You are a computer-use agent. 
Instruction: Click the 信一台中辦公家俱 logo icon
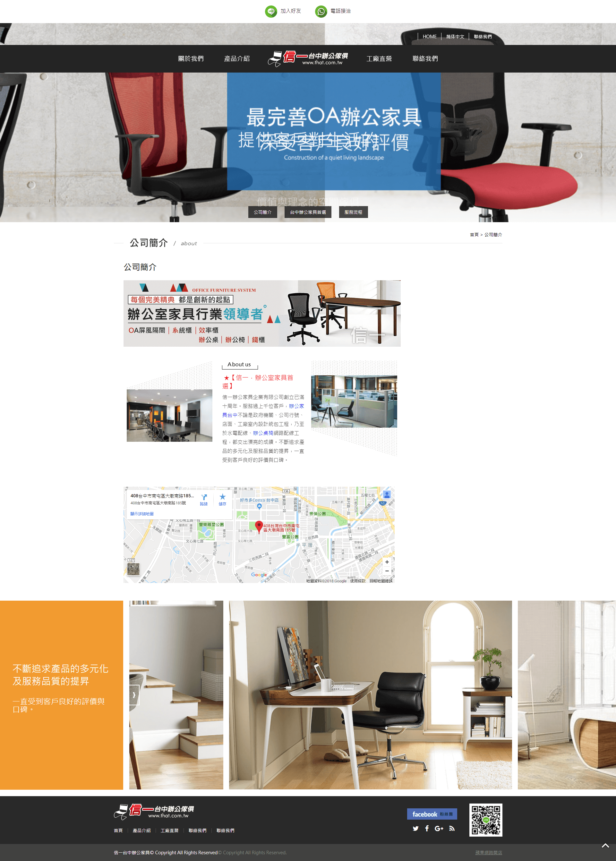click(x=308, y=59)
